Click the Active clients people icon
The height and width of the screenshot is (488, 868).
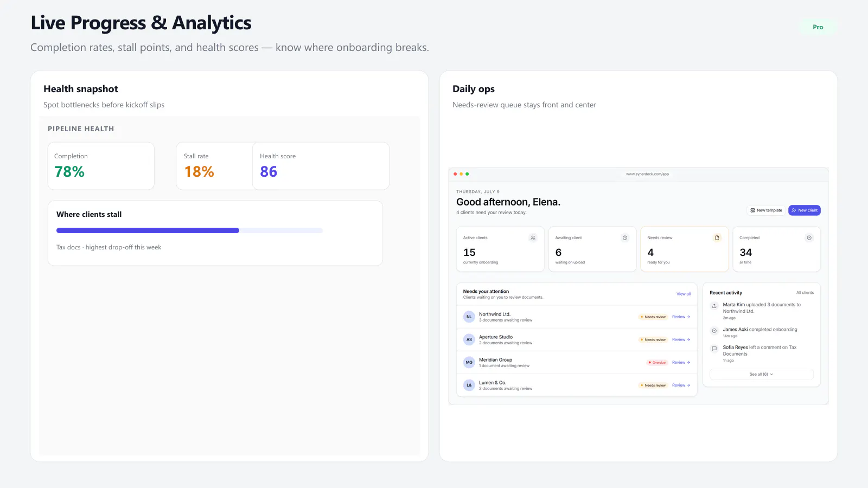pyautogui.click(x=533, y=237)
